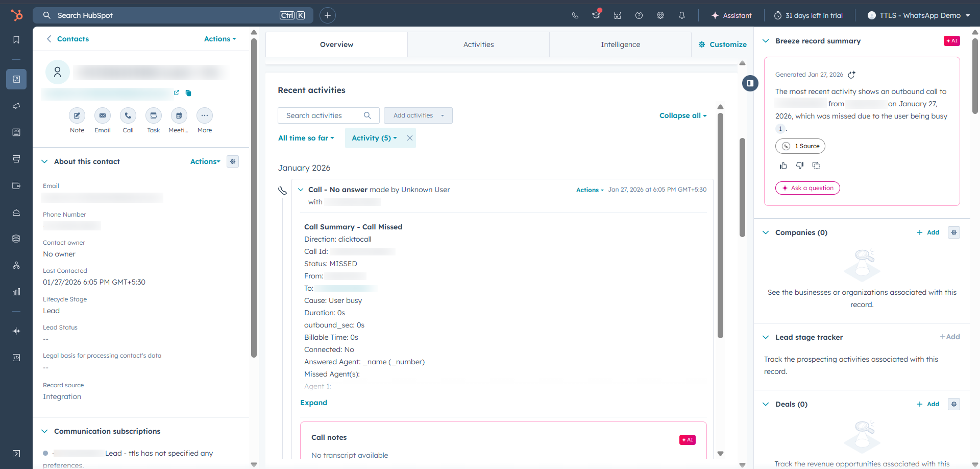Open notifications bell in top bar

(x=682, y=15)
